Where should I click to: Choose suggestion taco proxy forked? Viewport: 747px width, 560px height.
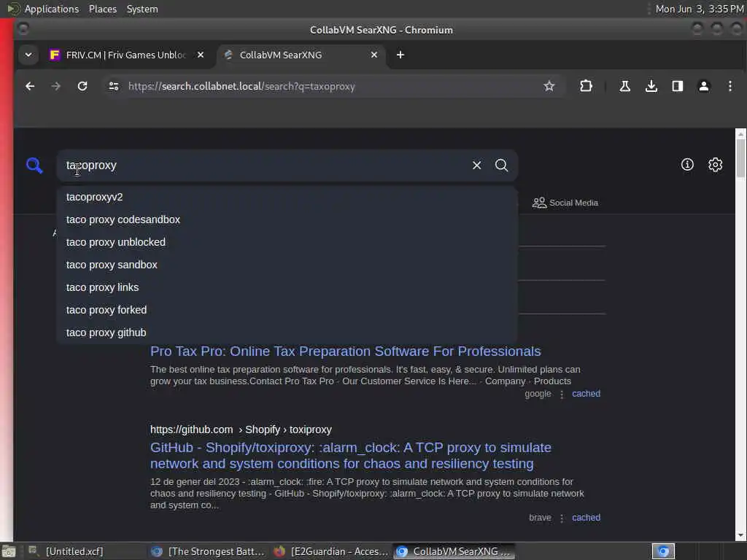click(287, 310)
